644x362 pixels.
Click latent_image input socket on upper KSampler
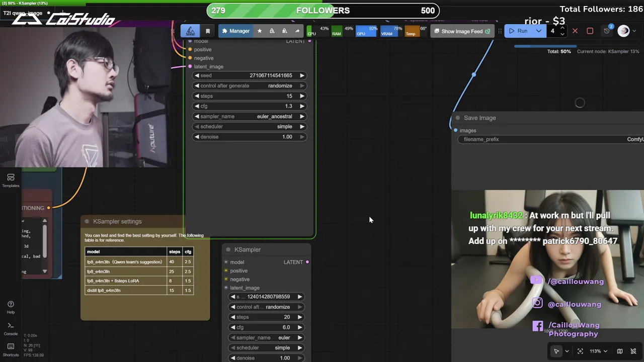(190, 66)
